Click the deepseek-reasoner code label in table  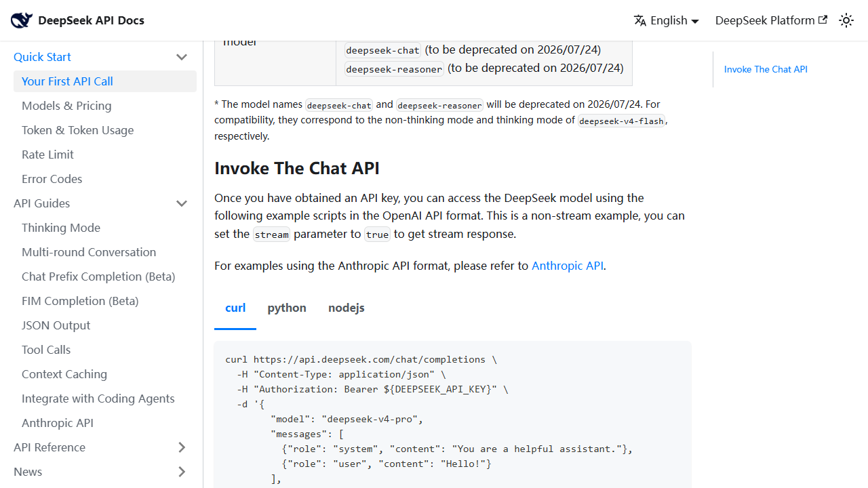394,68
